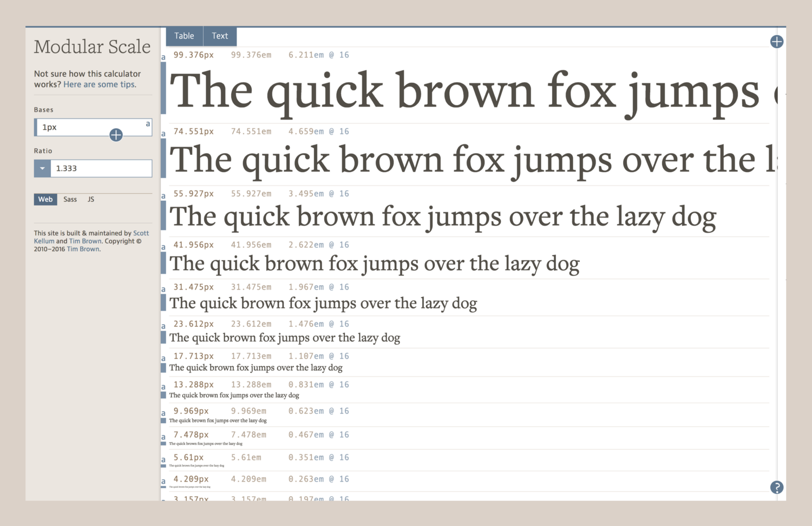Click the 1.107em @ 16 value
The height and width of the screenshot is (526, 812).
(x=319, y=356)
